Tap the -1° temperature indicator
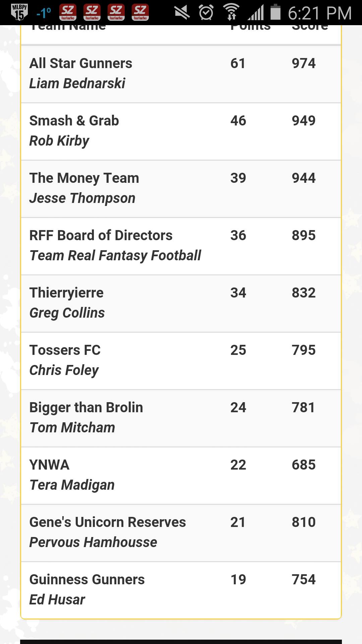Viewport: 362px width, 644px height. click(x=44, y=13)
